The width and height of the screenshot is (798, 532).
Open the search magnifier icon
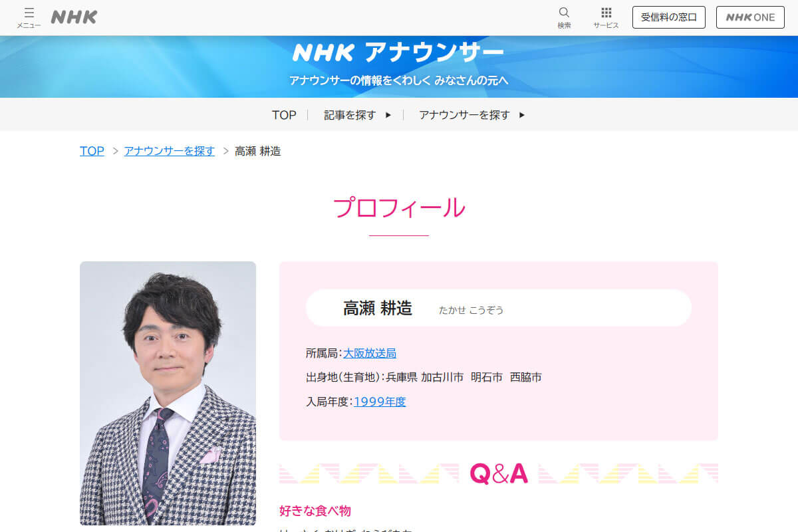click(564, 17)
